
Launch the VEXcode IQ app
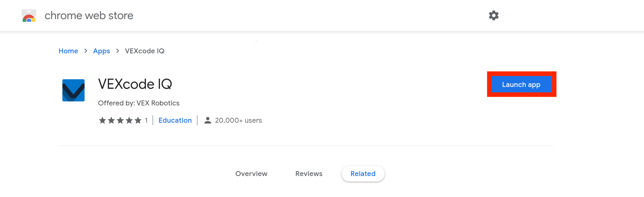tap(521, 84)
